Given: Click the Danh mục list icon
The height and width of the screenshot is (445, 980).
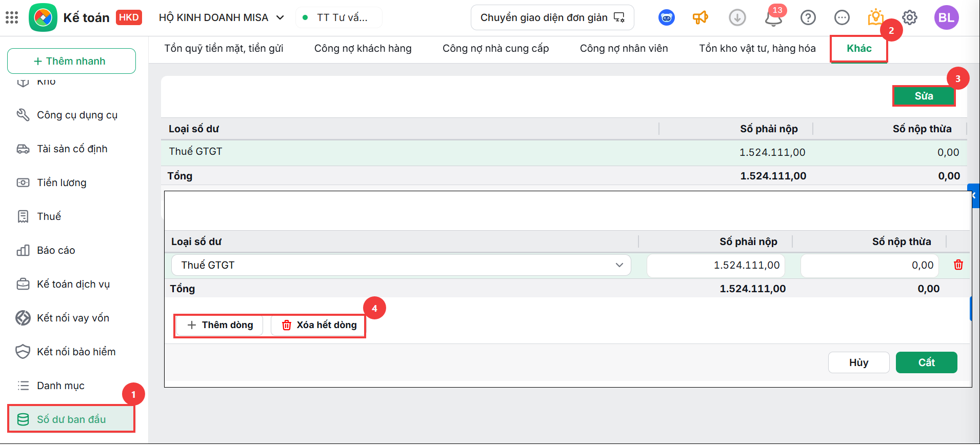Looking at the screenshot, I should (23, 386).
